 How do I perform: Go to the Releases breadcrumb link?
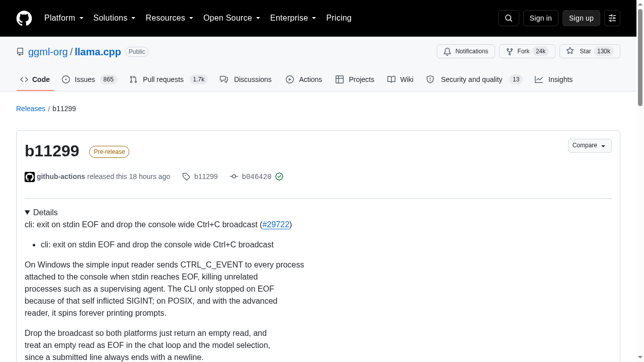click(31, 109)
